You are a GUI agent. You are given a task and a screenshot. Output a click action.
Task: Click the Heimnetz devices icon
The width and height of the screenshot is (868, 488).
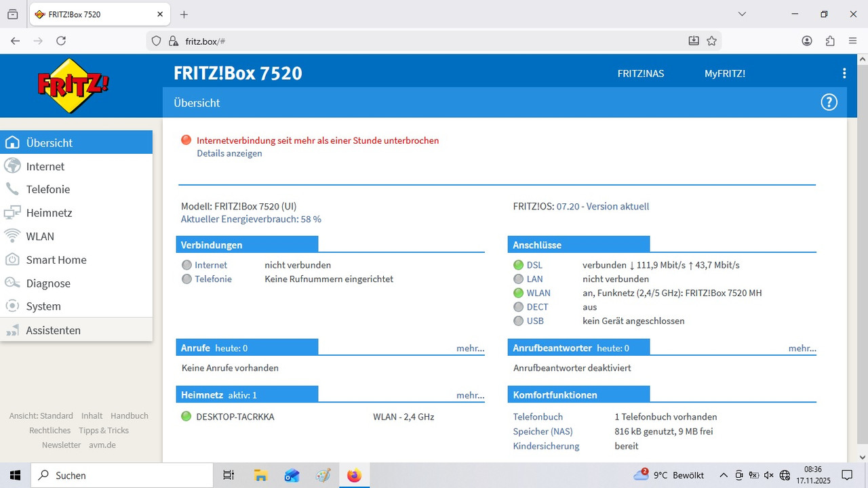coord(12,213)
